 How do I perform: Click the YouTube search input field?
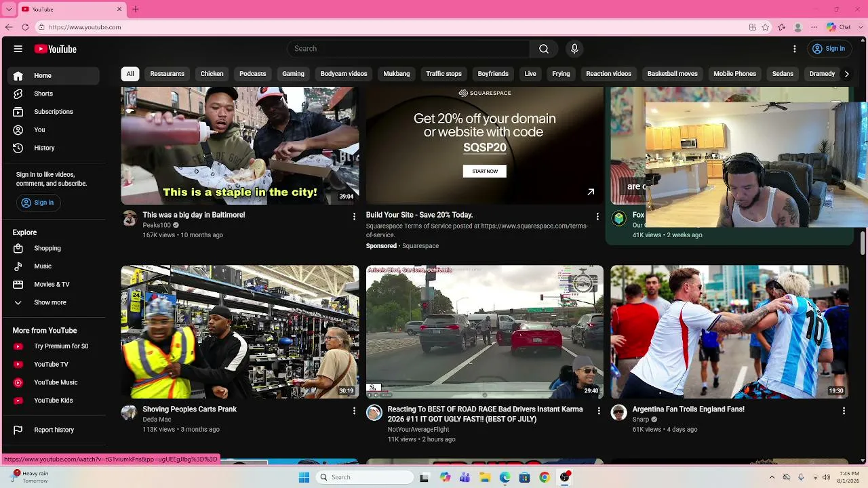point(408,49)
